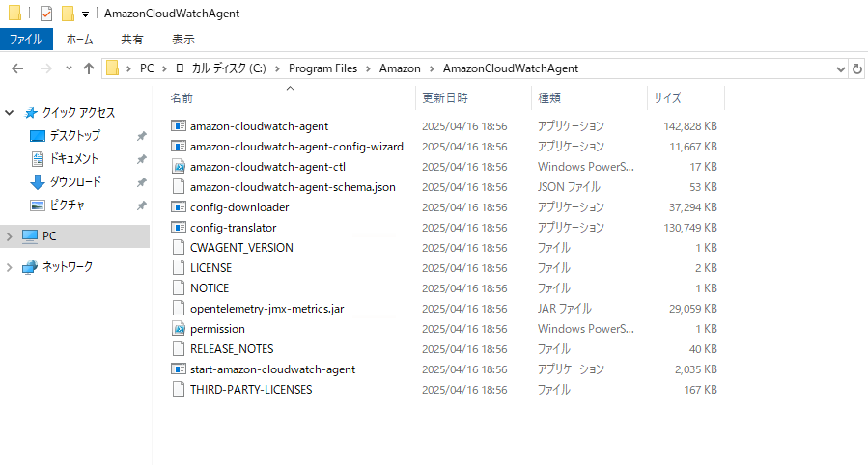The width and height of the screenshot is (868, 465).
Task: Click the amazon-cloudwatch-agent application icon
Action: coord(179,126)
